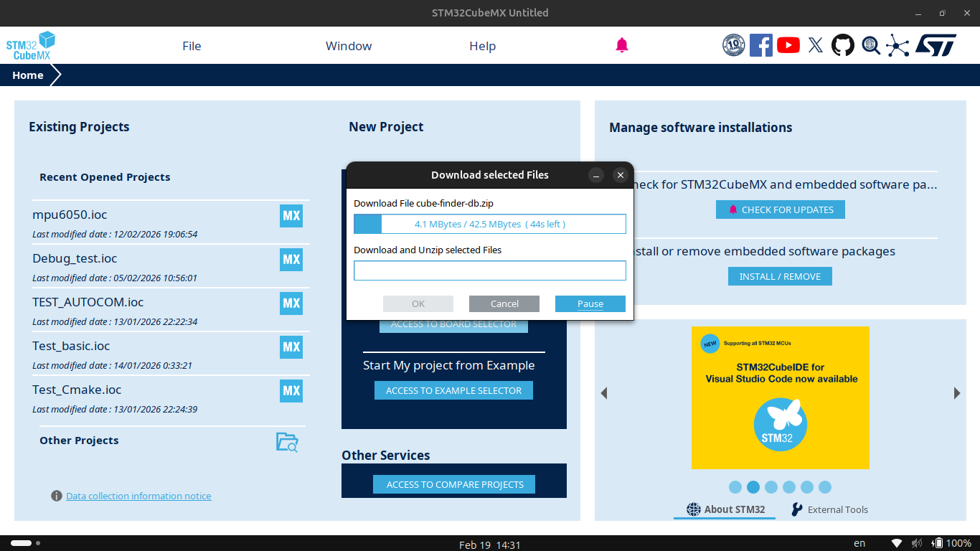This screenshot has height=551, width=980.
Task: Click the cube-finder-db.zip download progress bar
Action: 490,224
